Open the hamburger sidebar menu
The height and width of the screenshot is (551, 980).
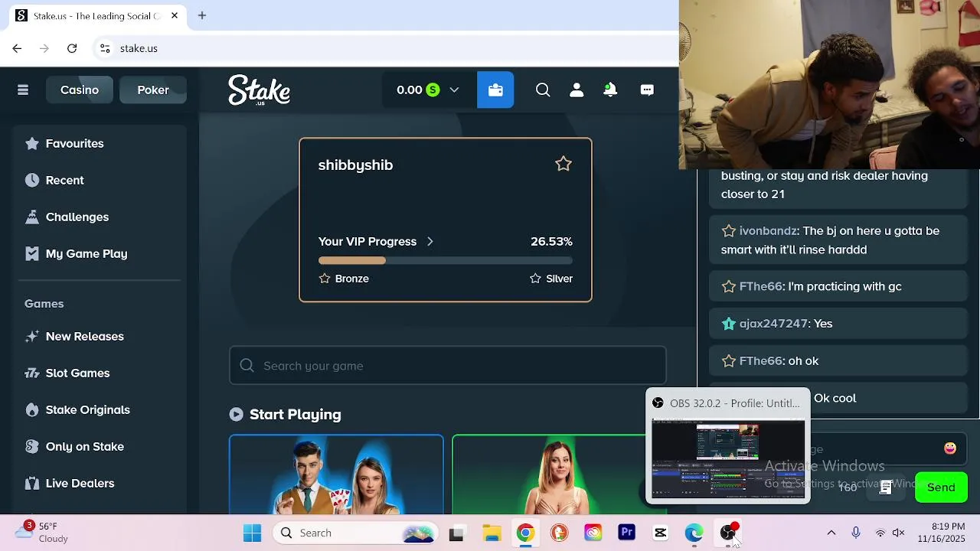(23, 90)
